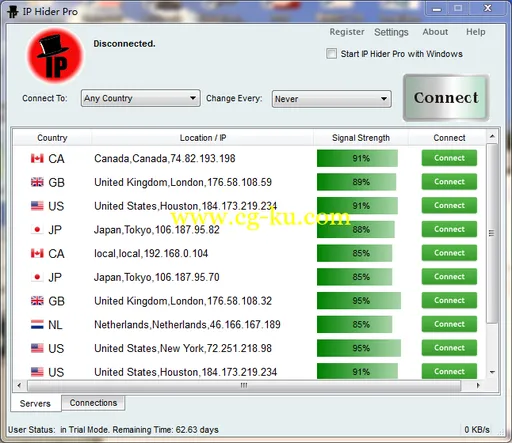512x443 pixels.
Task: Click the US flag in the New York row
Action: tap(37, 348)
